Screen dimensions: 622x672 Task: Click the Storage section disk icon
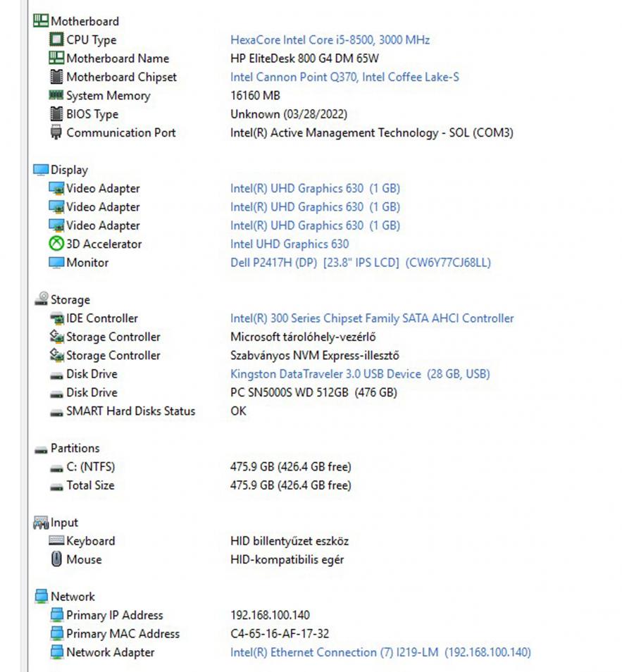[41, 299]
